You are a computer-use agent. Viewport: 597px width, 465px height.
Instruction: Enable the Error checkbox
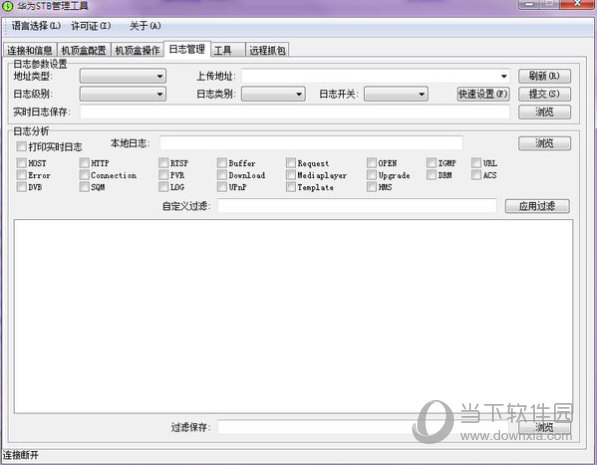point(22,175)
